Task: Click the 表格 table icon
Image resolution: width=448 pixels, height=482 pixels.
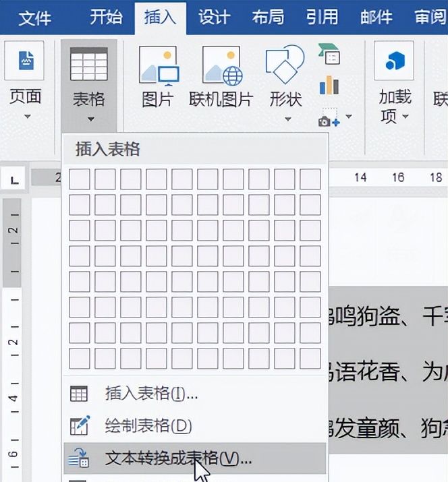Action: [88, 64]
